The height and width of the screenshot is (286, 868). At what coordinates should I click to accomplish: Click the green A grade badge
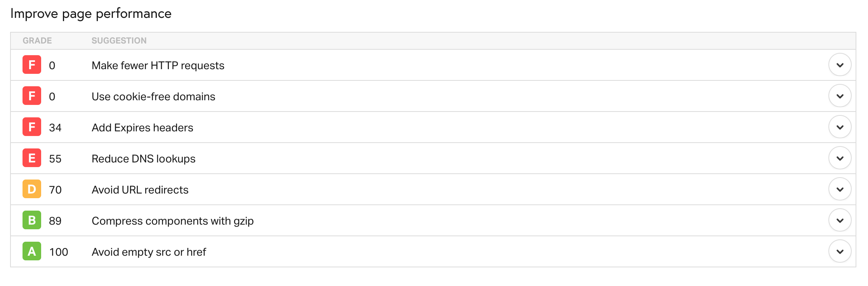tap(32, 251)
